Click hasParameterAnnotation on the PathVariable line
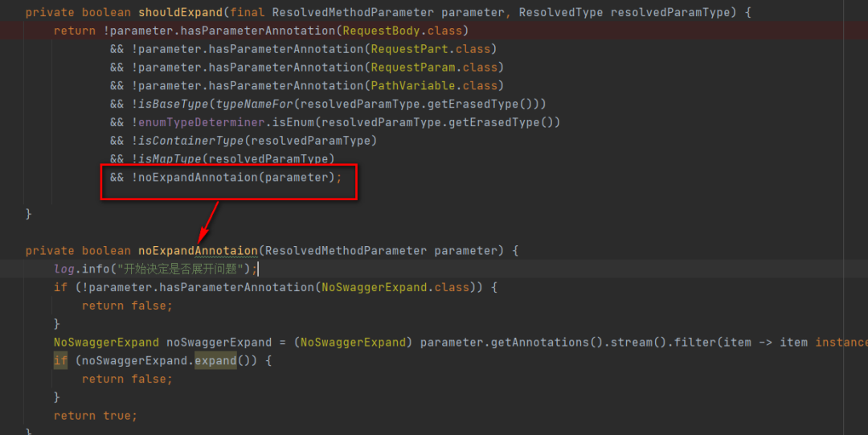868x435 pixels. (x=286, y=85)
